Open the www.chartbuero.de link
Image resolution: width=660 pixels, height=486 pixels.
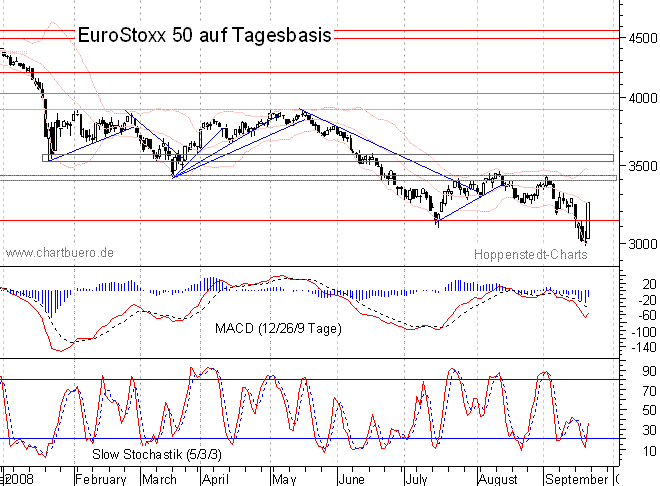(x=59, y=253)
